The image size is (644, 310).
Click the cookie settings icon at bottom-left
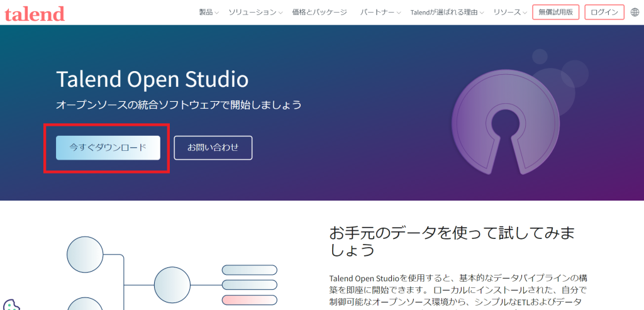coord(10,304)
